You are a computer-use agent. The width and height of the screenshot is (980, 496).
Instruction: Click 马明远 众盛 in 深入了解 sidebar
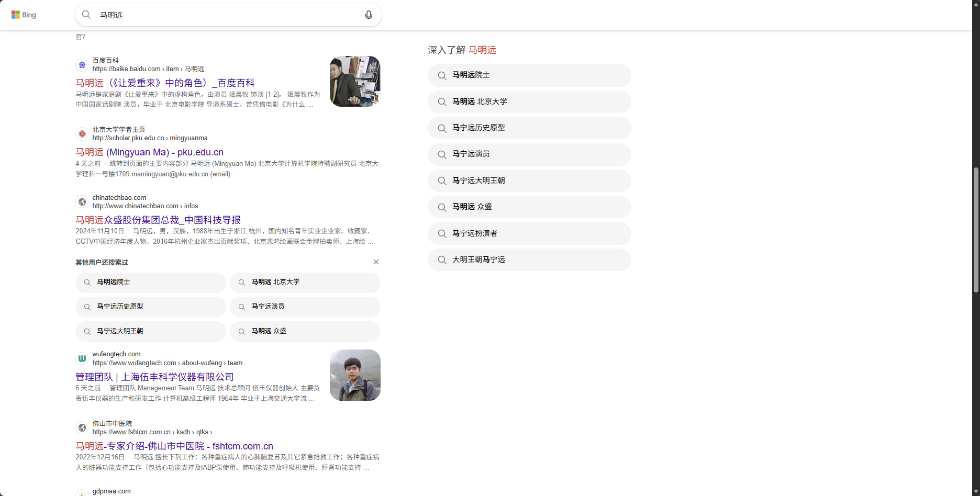point(529,207)
